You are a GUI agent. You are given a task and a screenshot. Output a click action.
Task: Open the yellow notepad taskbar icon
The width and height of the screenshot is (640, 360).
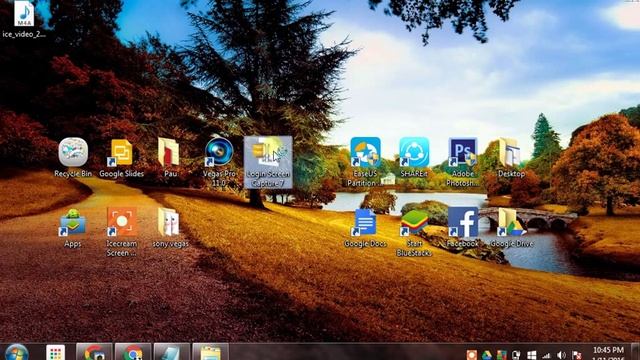[210, 352]
